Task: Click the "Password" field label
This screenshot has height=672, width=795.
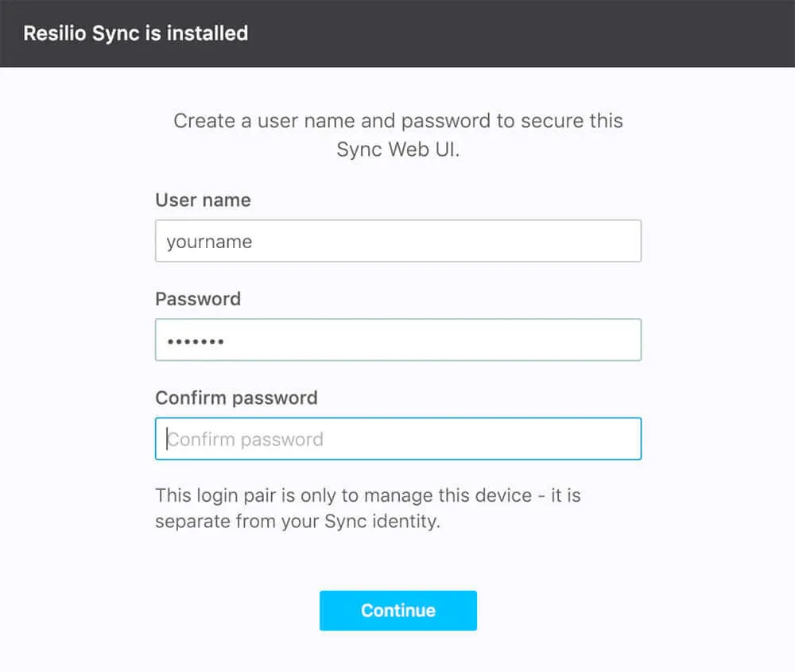Action: point(198,299)
